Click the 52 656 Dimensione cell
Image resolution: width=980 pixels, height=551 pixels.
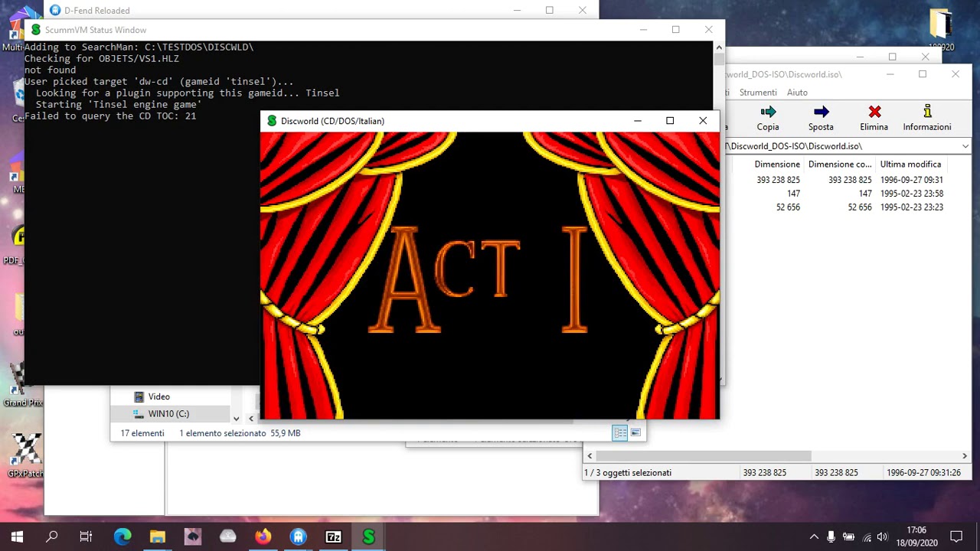pyautogui.click(x=788, y=207)
